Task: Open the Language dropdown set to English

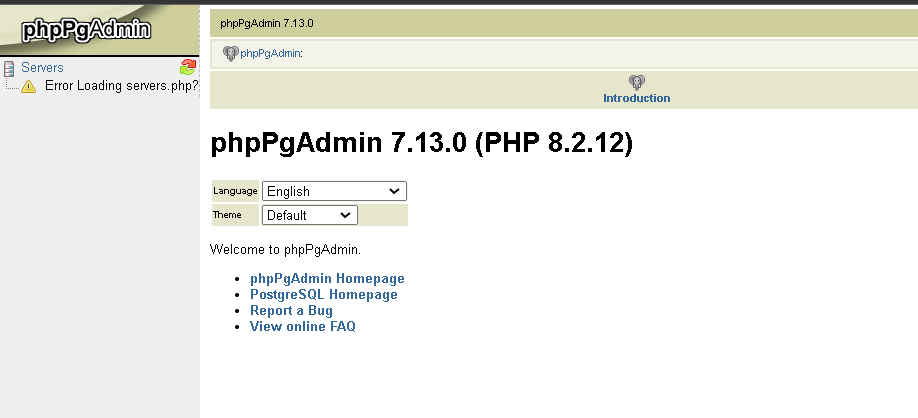Action: click(x=334, y=191)
